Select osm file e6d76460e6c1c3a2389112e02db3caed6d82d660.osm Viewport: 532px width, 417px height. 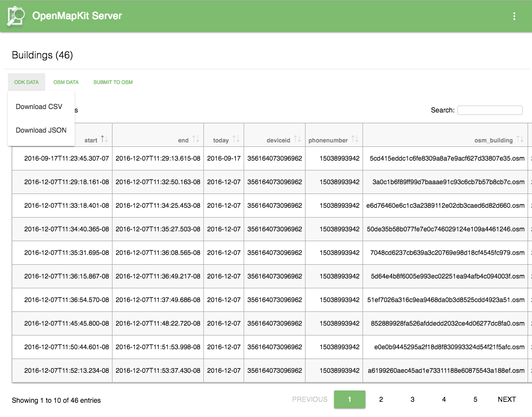pos(445,206)
